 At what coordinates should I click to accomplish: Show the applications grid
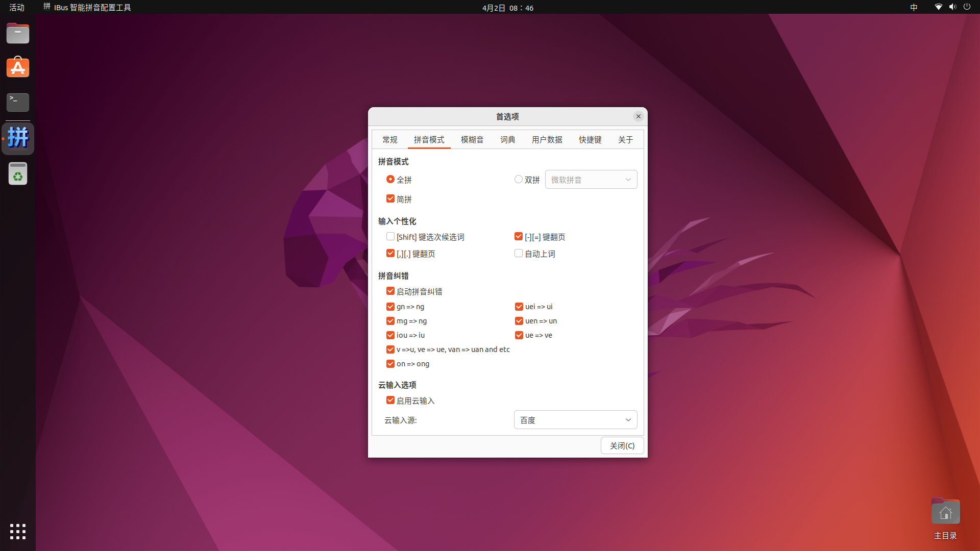(x=18, y=532)
